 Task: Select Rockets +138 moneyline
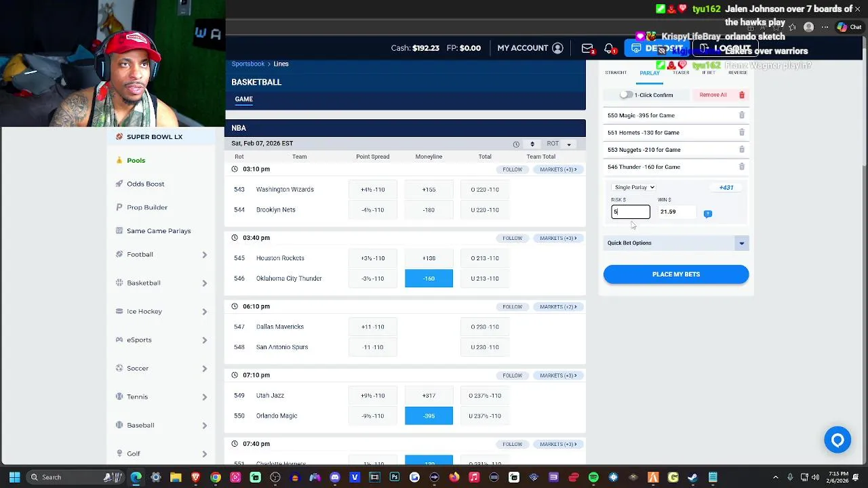click(x=429, y=258)
